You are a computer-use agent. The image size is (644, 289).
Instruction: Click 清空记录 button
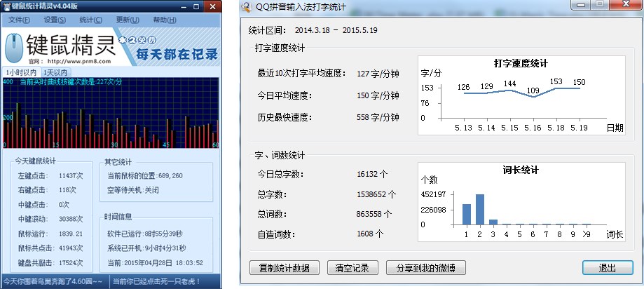[352, 268]
